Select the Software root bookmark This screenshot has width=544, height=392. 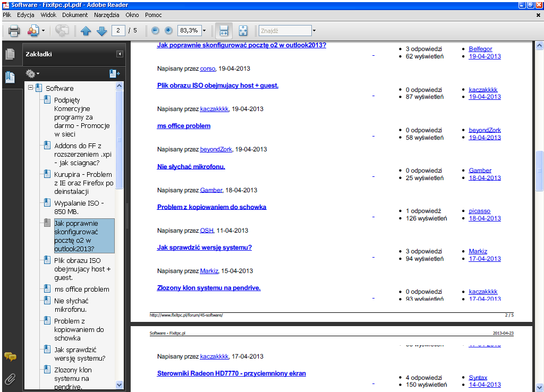click(59, 88)
